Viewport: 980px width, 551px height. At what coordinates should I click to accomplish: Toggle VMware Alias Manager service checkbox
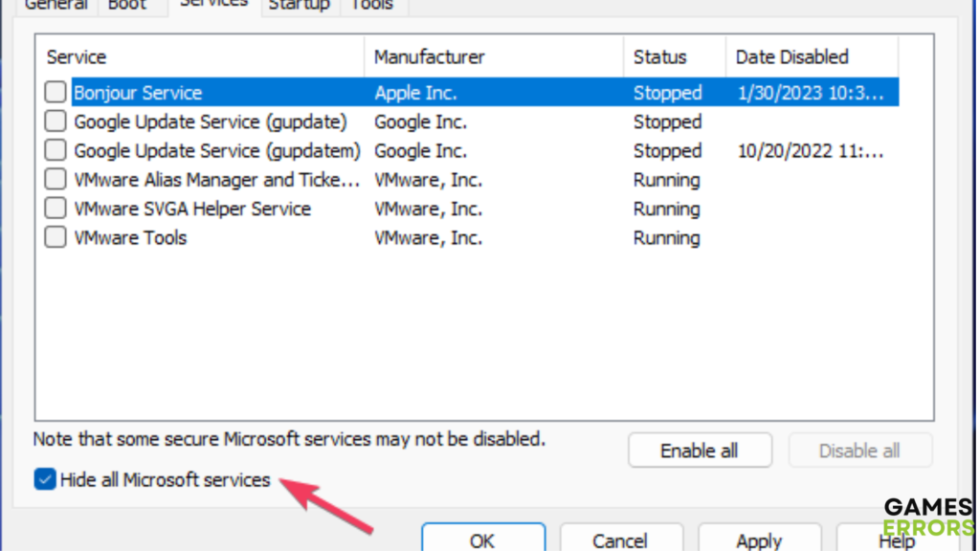(x=56, y=180)
